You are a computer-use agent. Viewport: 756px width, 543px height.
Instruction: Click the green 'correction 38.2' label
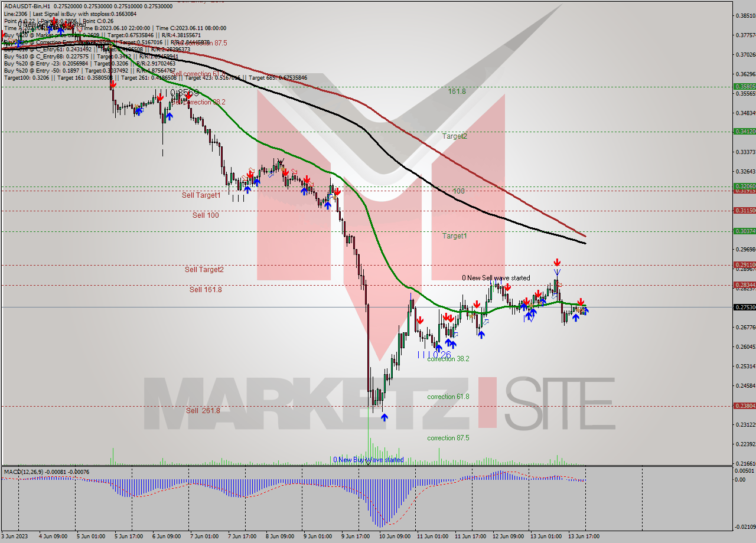448,359
